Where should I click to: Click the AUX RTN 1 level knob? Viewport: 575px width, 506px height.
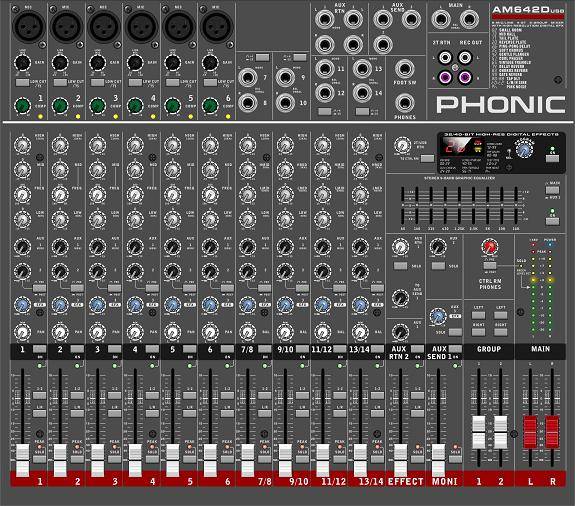pyautogui.click(x=400, y=246)
